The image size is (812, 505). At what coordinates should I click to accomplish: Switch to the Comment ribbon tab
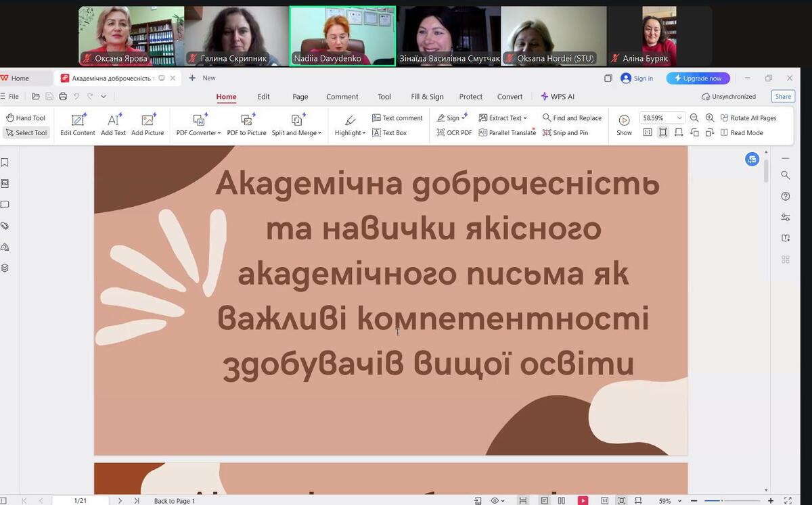coord(342,97)
